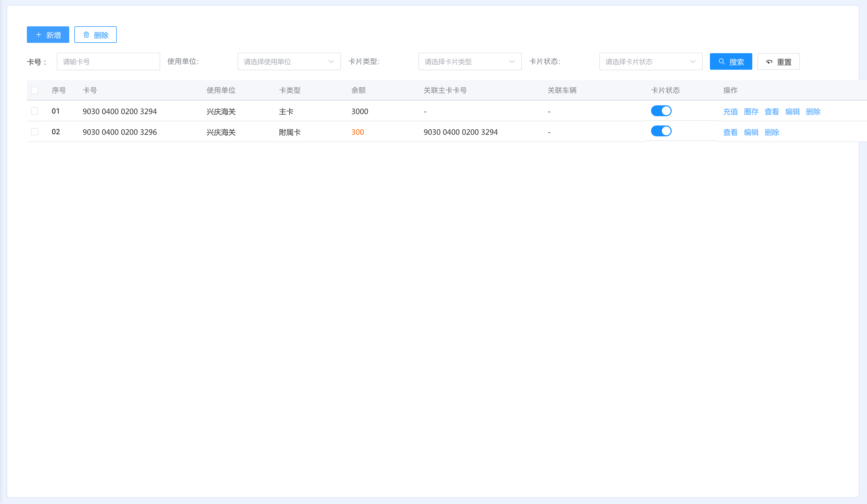
Task: Toggle card status switch for row 02
Action: [661, 131]
